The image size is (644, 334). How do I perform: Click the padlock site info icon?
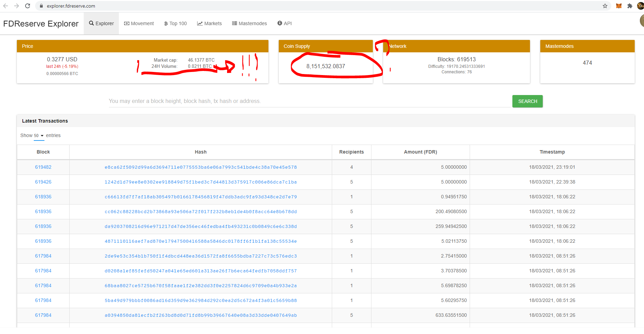[41, 6]
